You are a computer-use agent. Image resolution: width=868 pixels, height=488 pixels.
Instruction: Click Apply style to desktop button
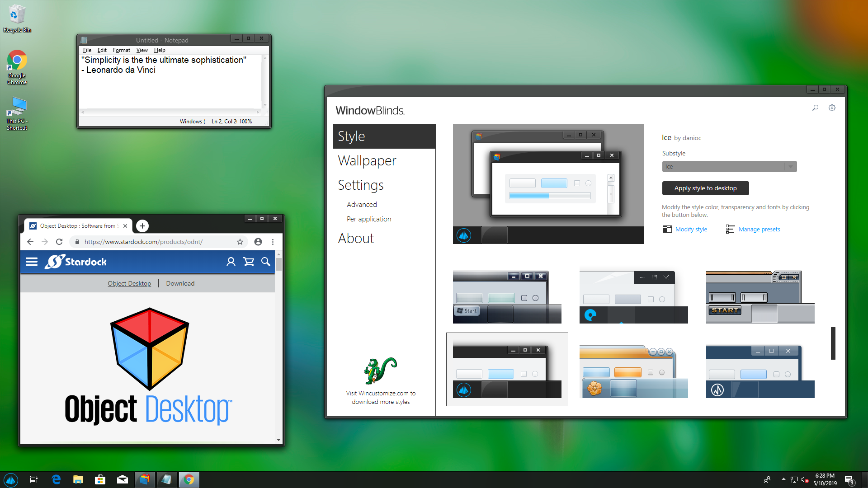point(705,188)
